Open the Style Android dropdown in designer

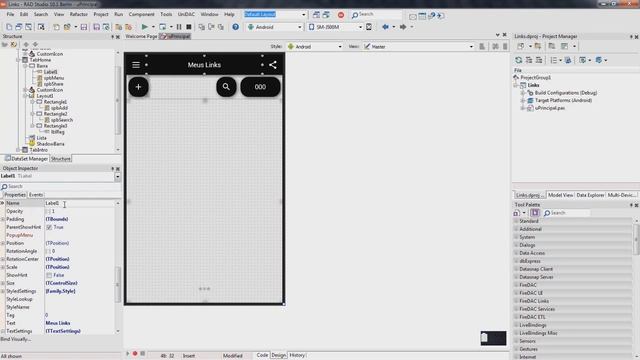coord(340,47)
